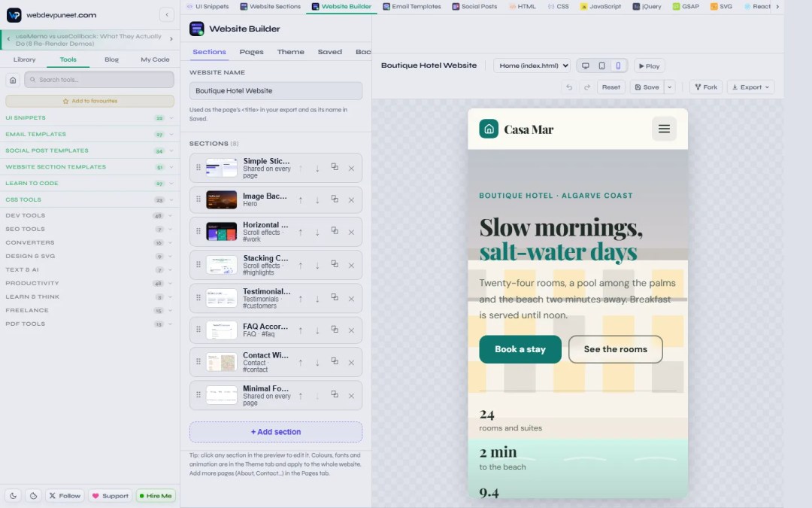Click the Hire Me button
This screenshot has height=508, width=812.
[156, 495]
